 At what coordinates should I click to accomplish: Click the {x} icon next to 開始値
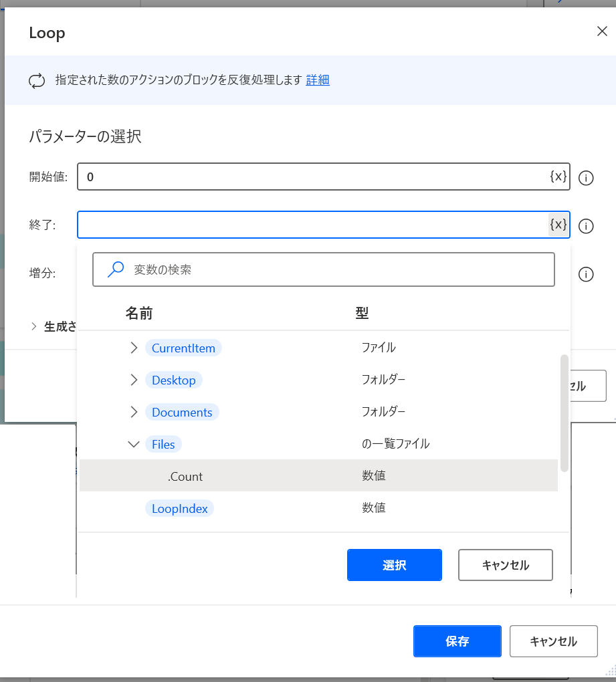pyautogui.click(x=558, y=177)
